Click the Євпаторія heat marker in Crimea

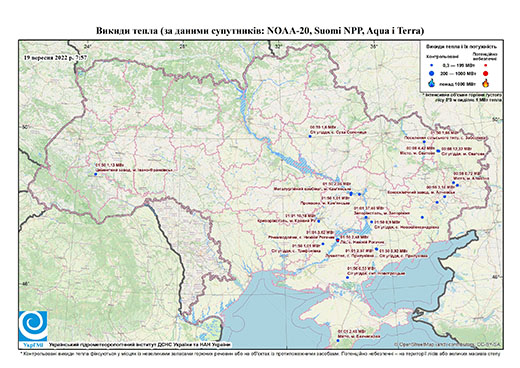coord(338,340)
